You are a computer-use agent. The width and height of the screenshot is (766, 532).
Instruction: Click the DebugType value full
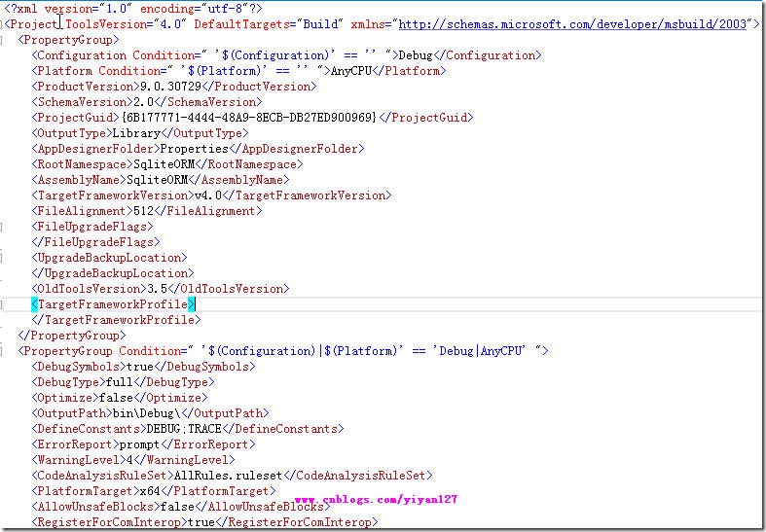click(119, 382)
